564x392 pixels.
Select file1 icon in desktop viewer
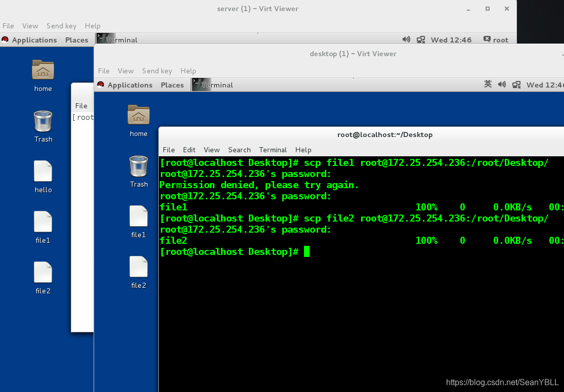point(139,216)
